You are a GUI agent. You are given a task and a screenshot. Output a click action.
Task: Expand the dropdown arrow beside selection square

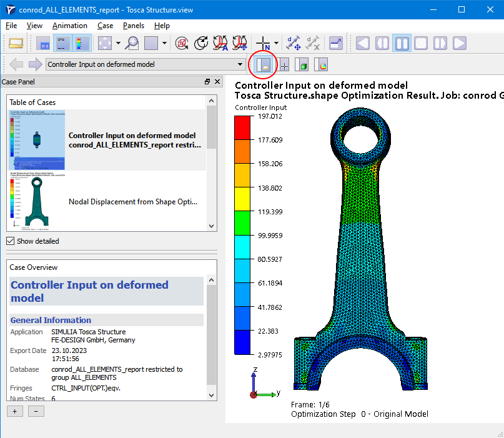coord(164,43)
